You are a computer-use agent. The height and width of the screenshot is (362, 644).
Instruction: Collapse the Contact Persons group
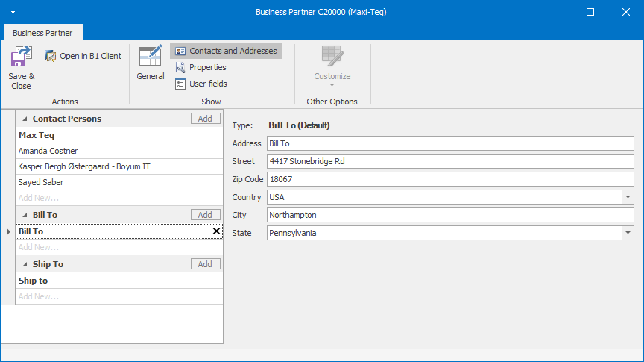[x=25, y=119]
